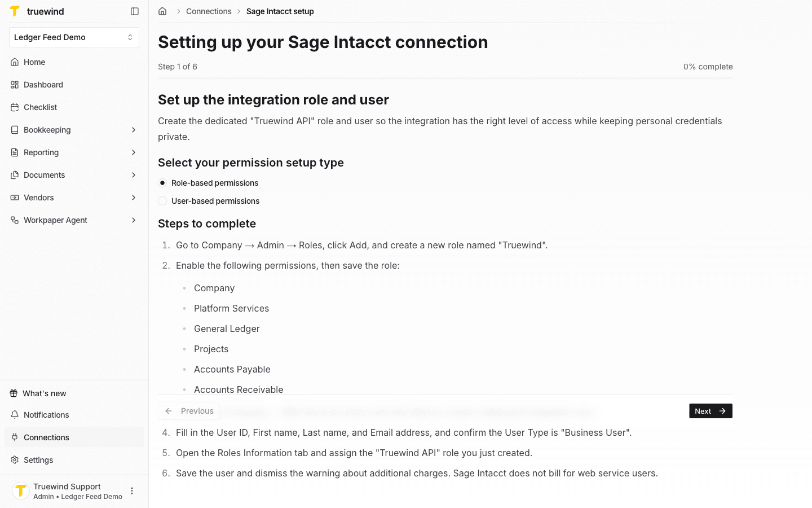
Task: Select the Home icon in the sidebar
Action: [x=14, y=62]
